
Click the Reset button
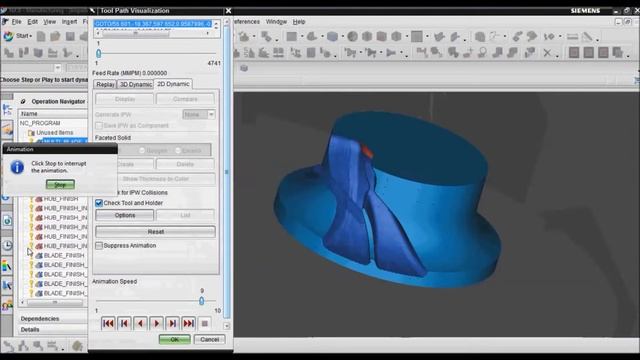[x=156, y=232]
